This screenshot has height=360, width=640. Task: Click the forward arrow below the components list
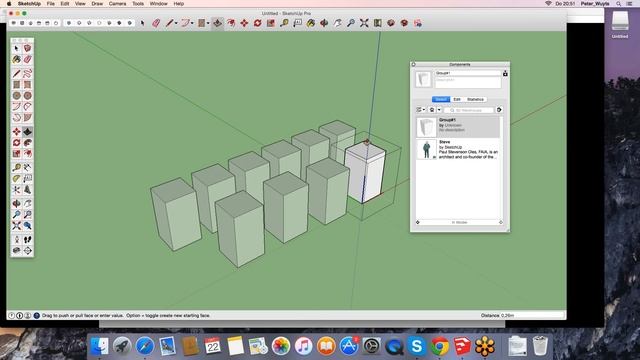pos(501,222)
